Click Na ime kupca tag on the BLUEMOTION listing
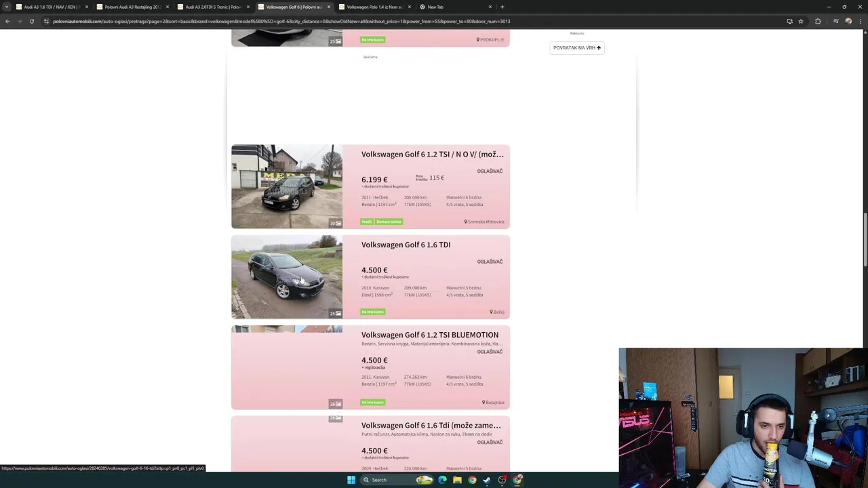 [373, 402]
